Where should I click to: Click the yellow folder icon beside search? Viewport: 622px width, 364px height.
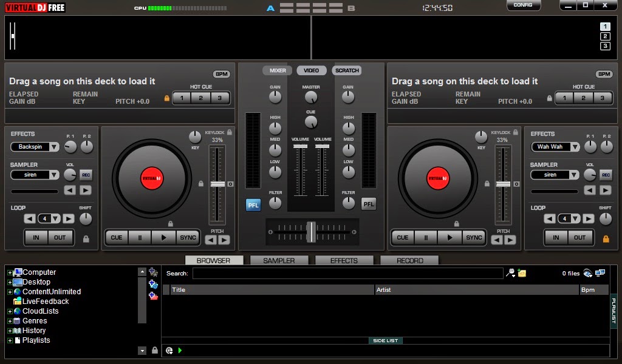tap(522, 273)
